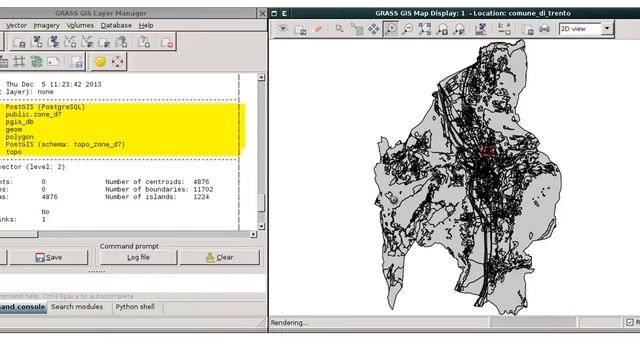
Task: Click Add vector map layer icon
Action: pyautogui.click(x=70, y=42)
